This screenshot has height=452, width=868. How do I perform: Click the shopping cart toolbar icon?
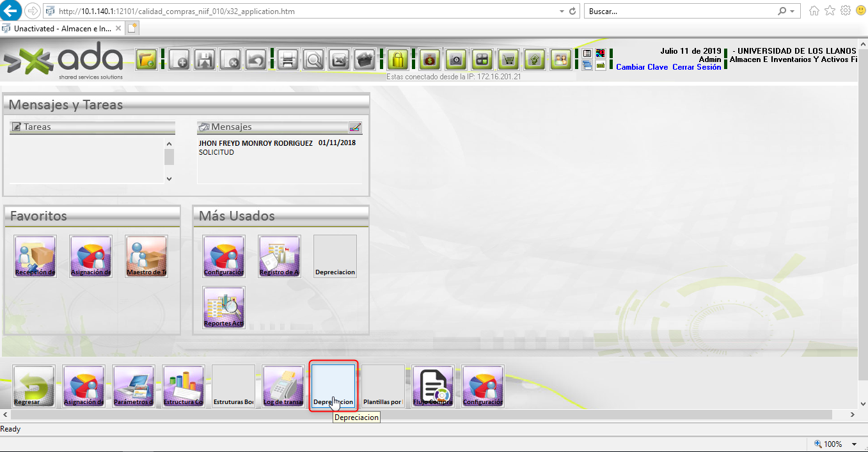pyautogui.click(x=509, y=60)
